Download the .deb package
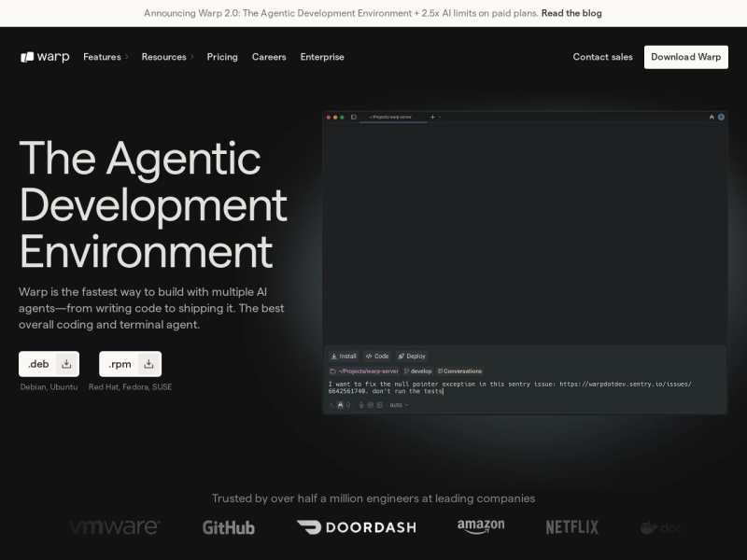 pyautogui.click(x=49, y=364)
